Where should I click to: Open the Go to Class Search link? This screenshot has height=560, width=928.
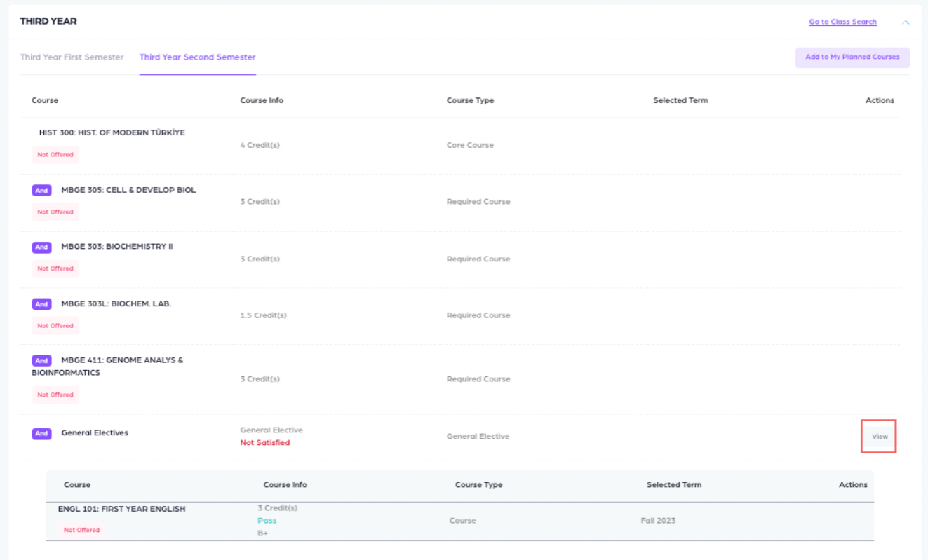(x=842, y=22)
